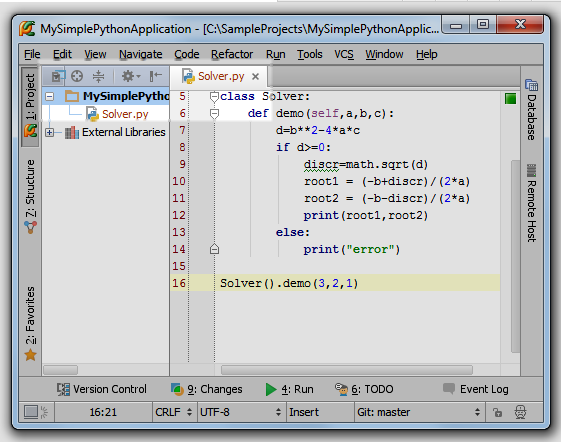
Task: Toggle the 7: Structure tool window tab
Action: click(30, 196)
